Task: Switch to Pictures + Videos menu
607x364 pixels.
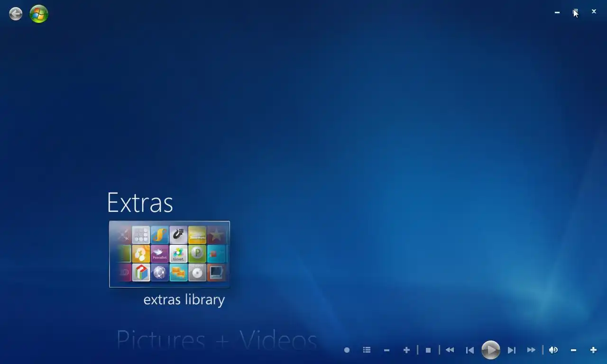Action: [217, 340]
